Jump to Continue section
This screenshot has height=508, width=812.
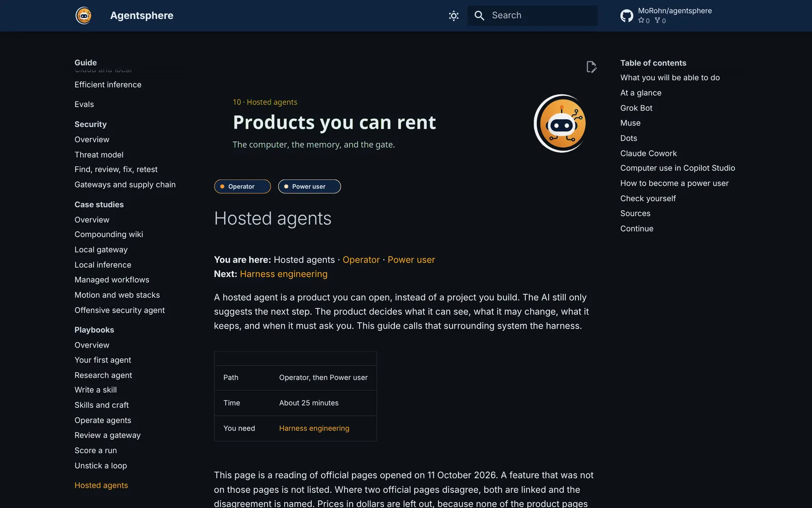click(x=637, y=229)
